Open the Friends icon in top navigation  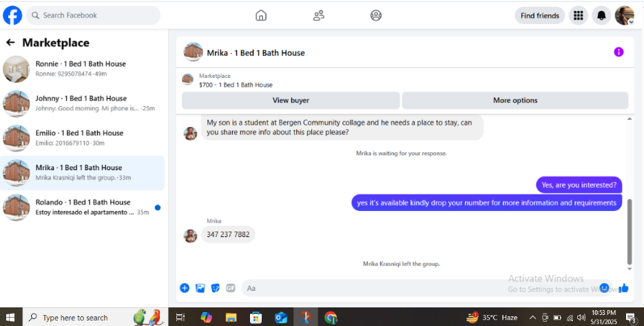tap(319, 16)
